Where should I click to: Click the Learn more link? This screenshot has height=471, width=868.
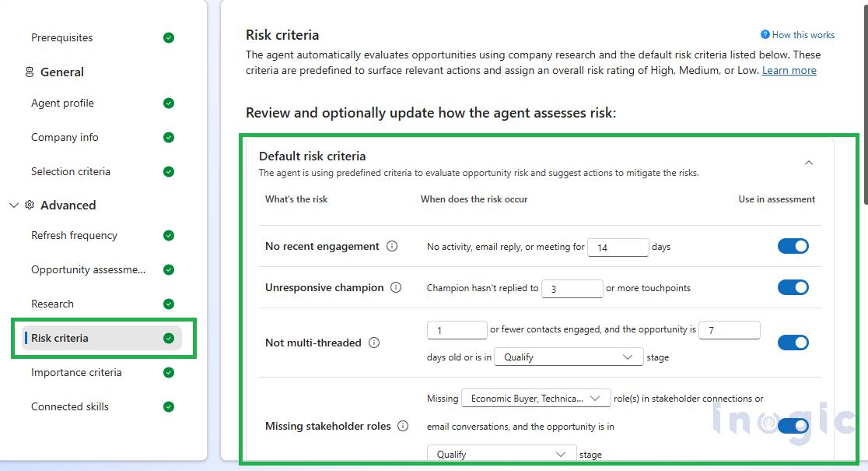[x=789, y=70]
